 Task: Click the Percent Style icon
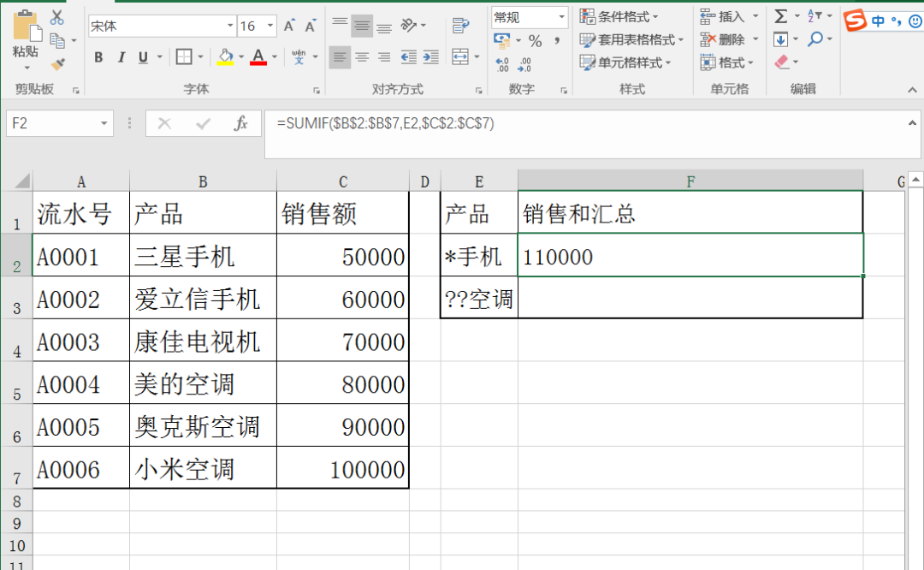(x=535, y=41)
